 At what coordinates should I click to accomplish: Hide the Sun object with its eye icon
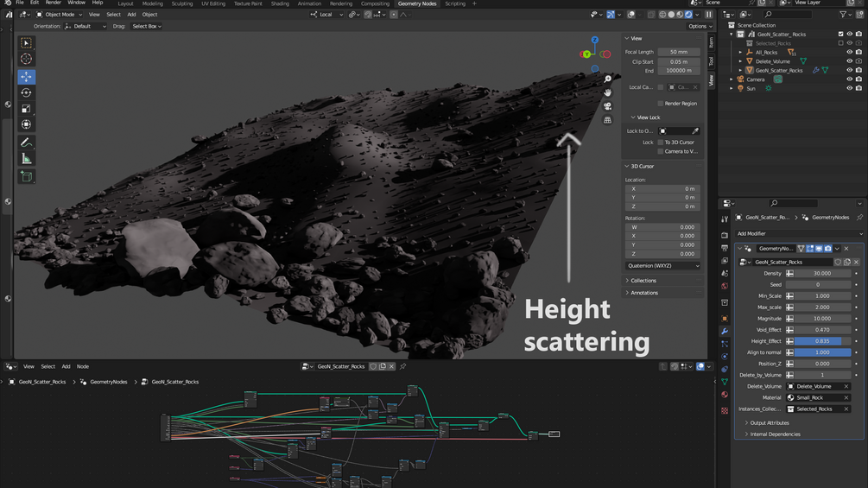(x=849, y=88)
